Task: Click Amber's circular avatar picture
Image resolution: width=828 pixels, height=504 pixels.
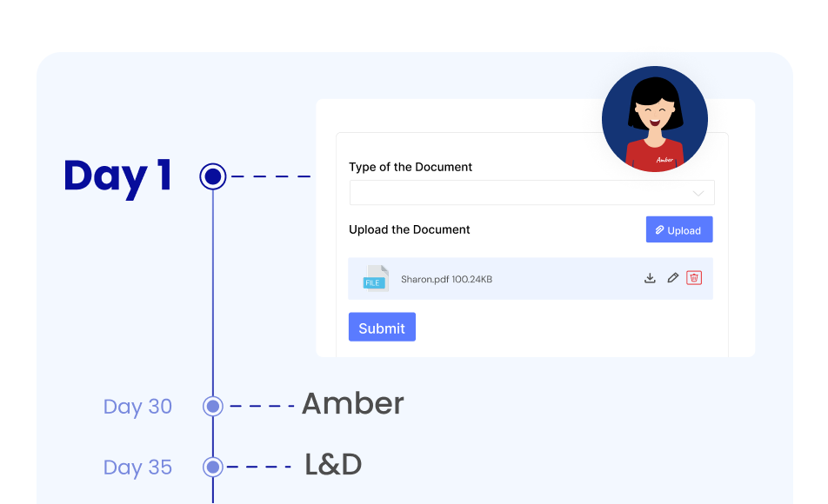Action: [655, 118]
